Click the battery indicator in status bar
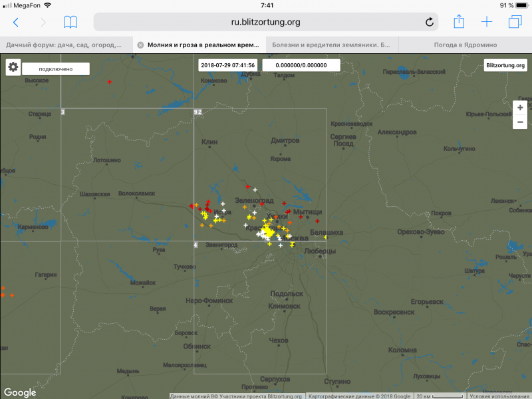The width and height of the screenshot is (532, 399). (522, 5)
